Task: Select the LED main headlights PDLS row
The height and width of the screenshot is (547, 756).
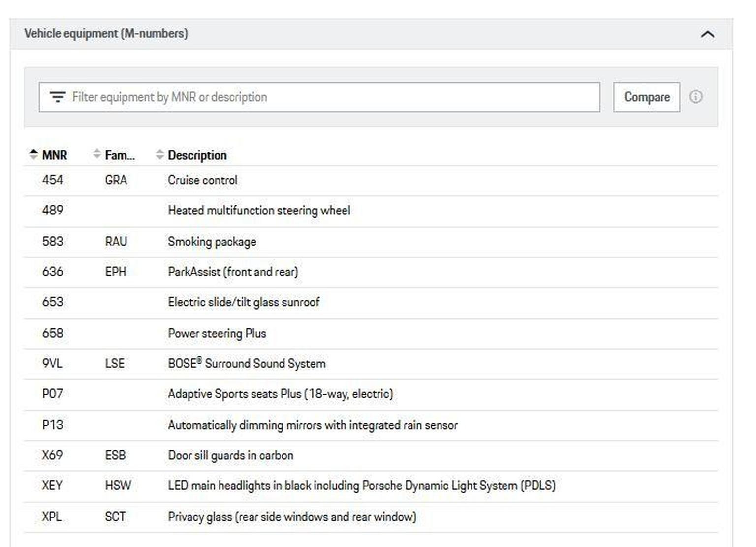Action: (371, 486)
